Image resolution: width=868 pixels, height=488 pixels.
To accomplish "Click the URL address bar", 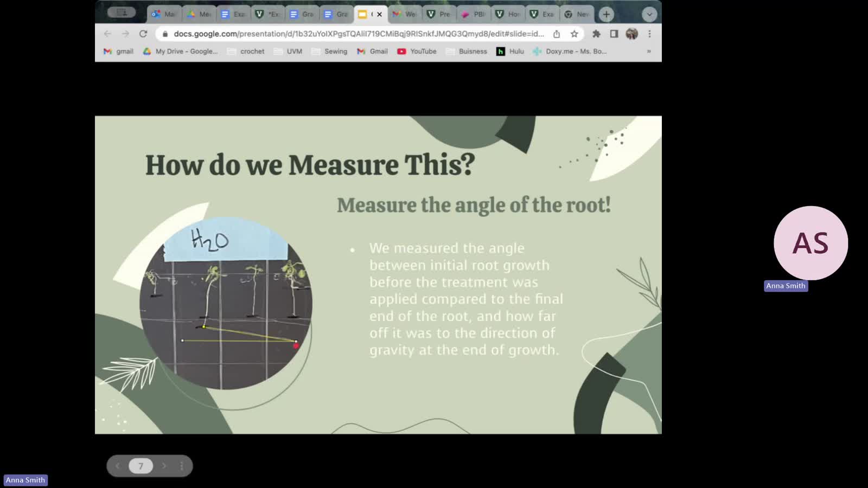I will point(358,34).
